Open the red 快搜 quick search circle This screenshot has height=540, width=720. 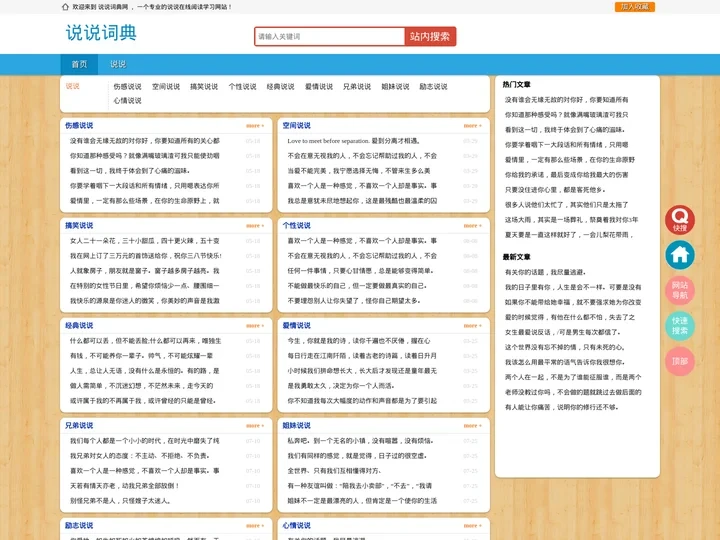(680, 219)
